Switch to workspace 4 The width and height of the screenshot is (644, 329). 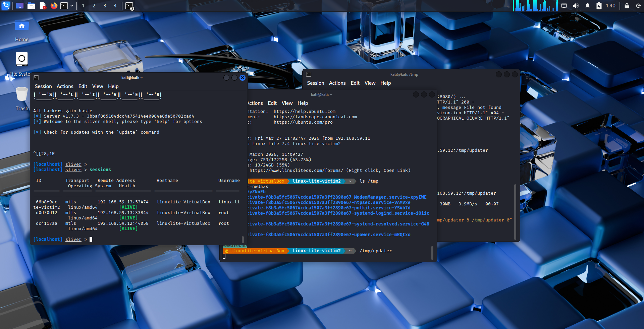(x=115, y=6)
